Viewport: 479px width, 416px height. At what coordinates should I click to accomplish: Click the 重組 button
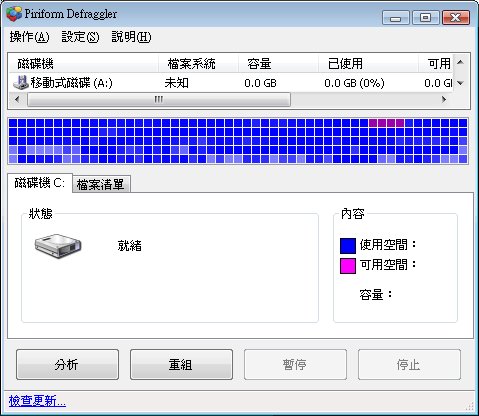pos(181,364)
